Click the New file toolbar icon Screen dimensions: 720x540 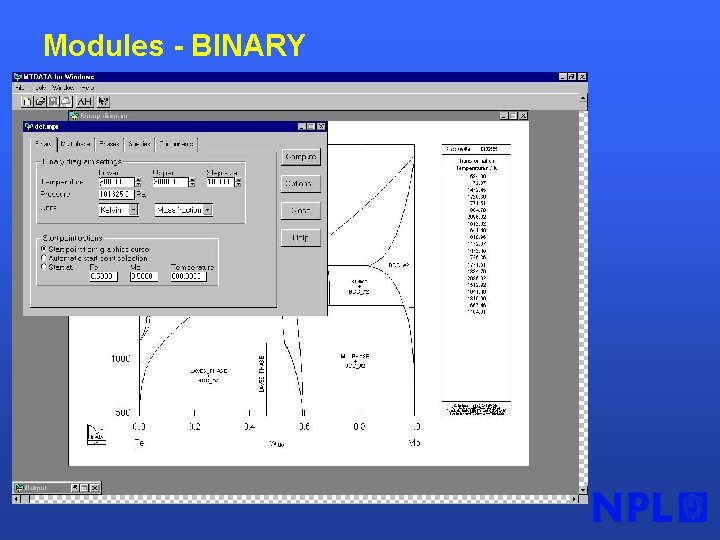(x=27, y=101)
